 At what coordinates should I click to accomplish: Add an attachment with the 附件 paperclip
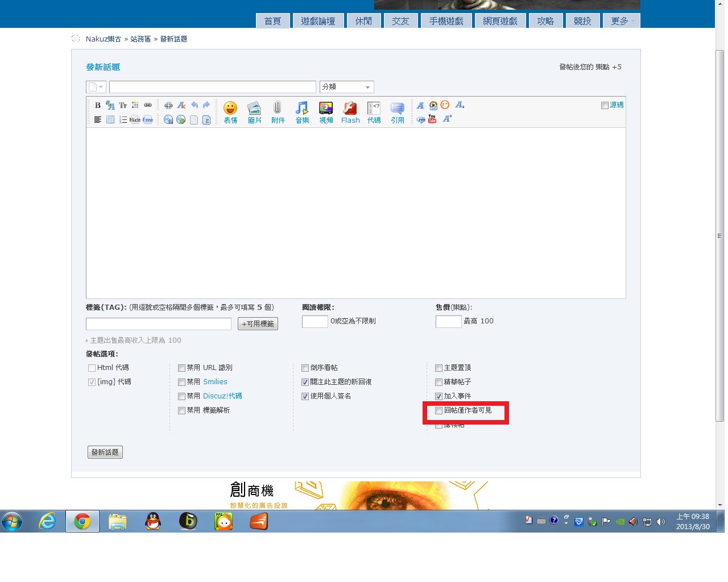(x=278, y=112)
